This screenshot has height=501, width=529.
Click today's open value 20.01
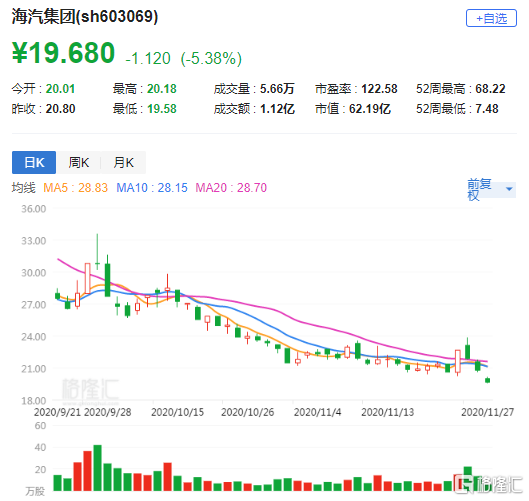(60, 89)
